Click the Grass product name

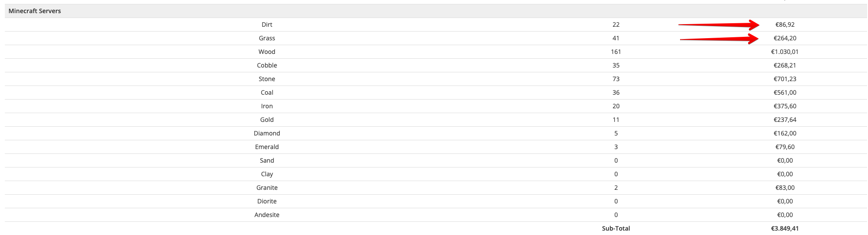pyautogui.click(x=267, y=38)
